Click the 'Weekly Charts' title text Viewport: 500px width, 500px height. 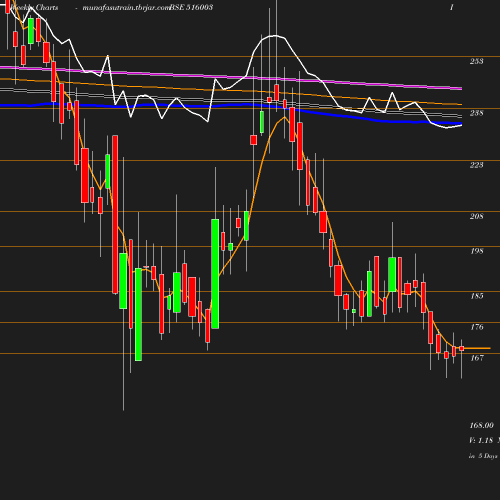34,7
